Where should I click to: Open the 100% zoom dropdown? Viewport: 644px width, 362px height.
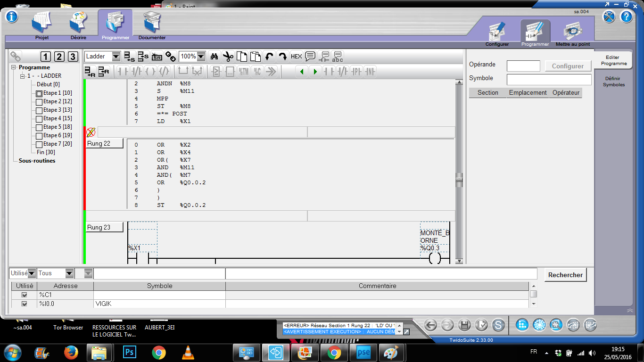click(x=201, y=57)
